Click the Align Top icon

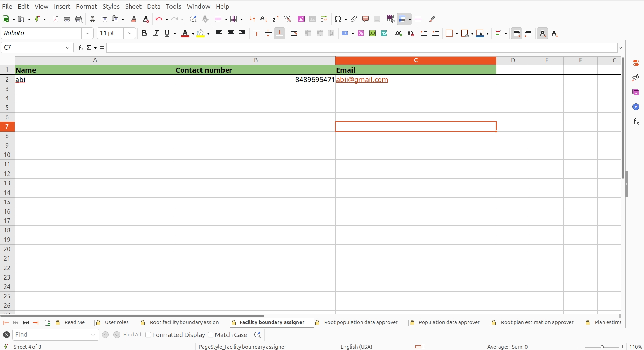pyautogui.click(x=257, y=33)
